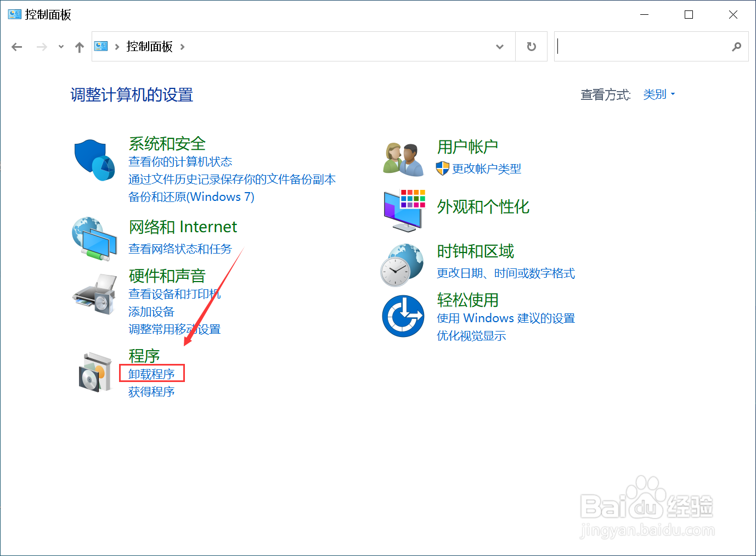This screenshot has height=556, width=756.
Task: Click 获得程序 link
Action: pos(151,392)
